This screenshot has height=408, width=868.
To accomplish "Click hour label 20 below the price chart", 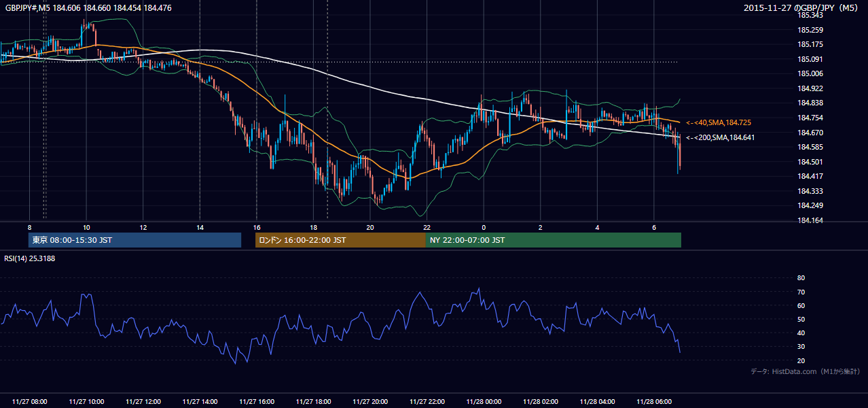I will coord(370,227).
